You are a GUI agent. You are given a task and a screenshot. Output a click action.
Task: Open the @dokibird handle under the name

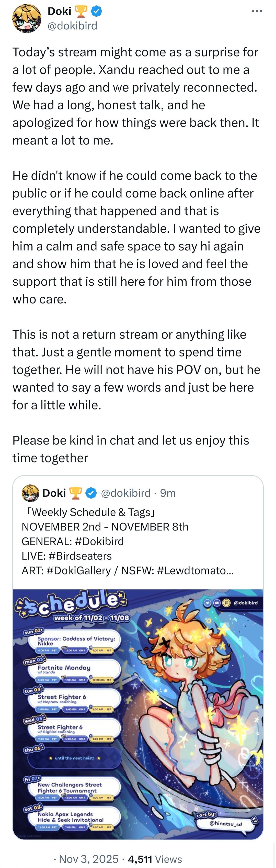point(72,26)
